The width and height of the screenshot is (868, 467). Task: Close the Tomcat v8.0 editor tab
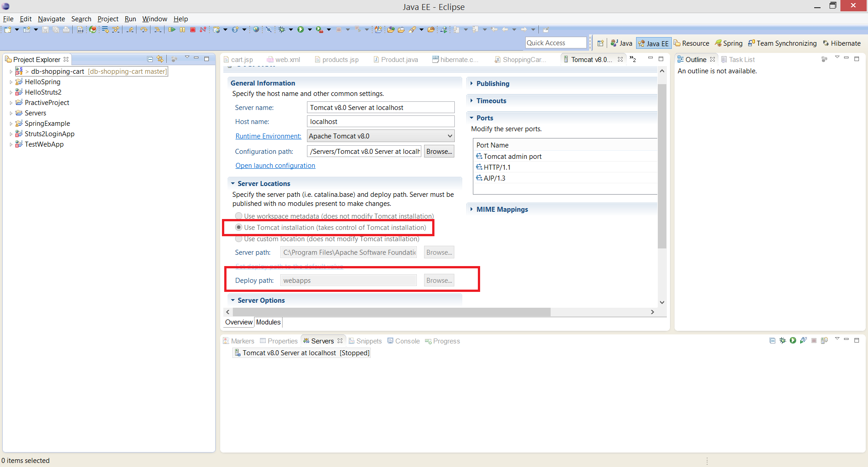pos(620,59)
